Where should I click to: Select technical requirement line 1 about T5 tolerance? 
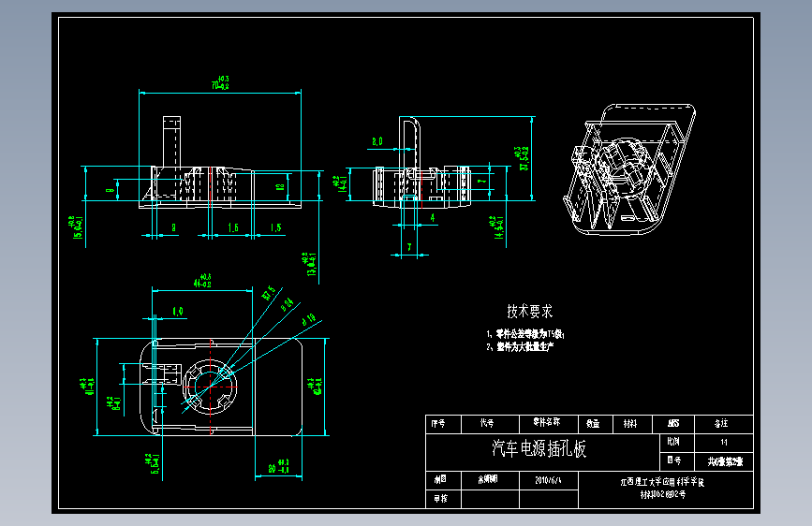tap(525, 334)
